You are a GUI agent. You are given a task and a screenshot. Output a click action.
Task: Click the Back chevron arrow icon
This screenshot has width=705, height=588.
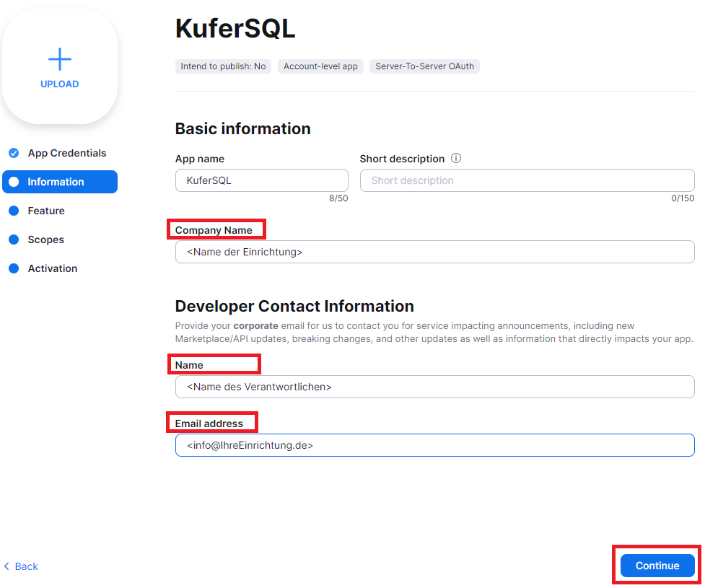tap(6, 566)
